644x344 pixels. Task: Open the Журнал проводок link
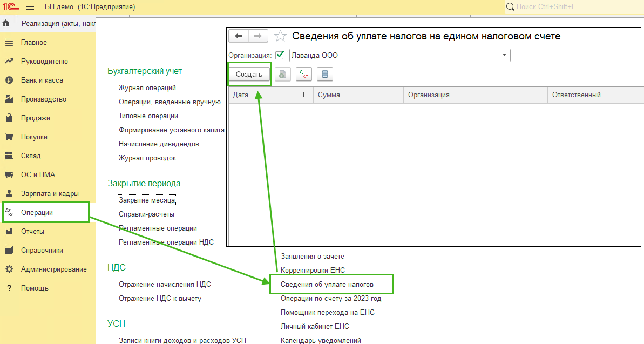tap(147, 158)
